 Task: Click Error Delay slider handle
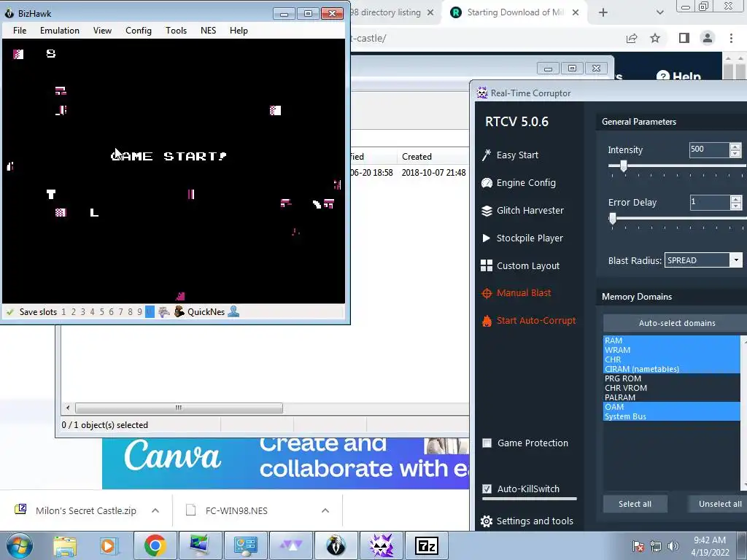click(x=613, y=219)
